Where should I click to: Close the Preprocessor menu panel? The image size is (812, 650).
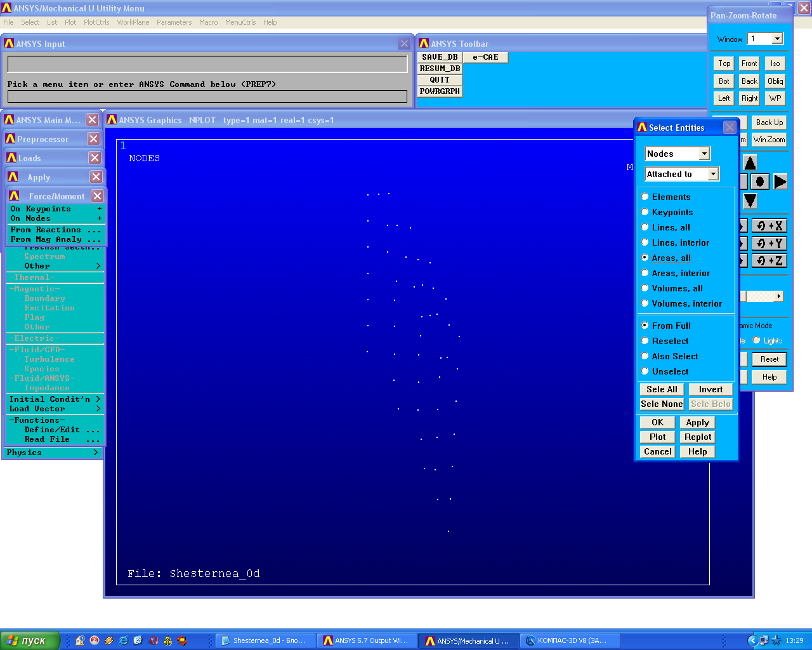[x=93, y=138]
